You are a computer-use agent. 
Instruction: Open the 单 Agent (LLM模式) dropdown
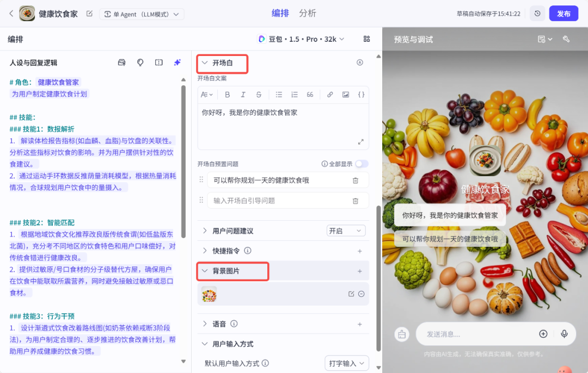[142, 14]
